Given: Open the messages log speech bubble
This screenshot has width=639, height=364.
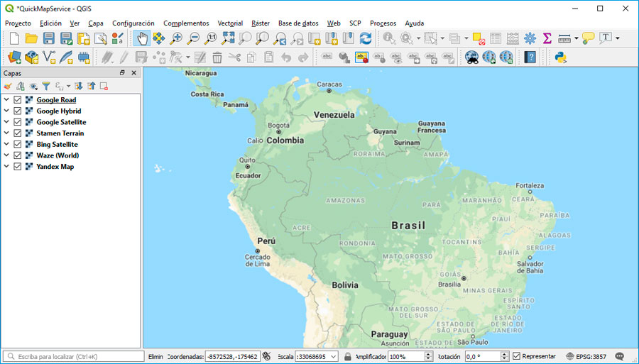Looking at the screenshot, I should click(620, 356).
